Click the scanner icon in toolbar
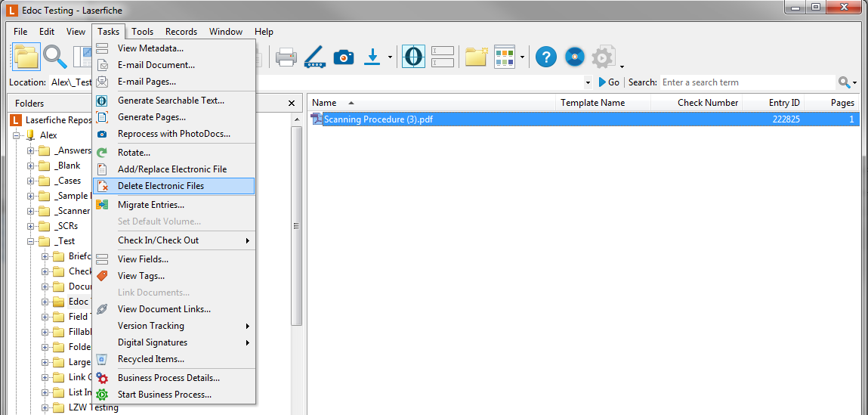This screenshot has height=415, width=868. point(314,57)
